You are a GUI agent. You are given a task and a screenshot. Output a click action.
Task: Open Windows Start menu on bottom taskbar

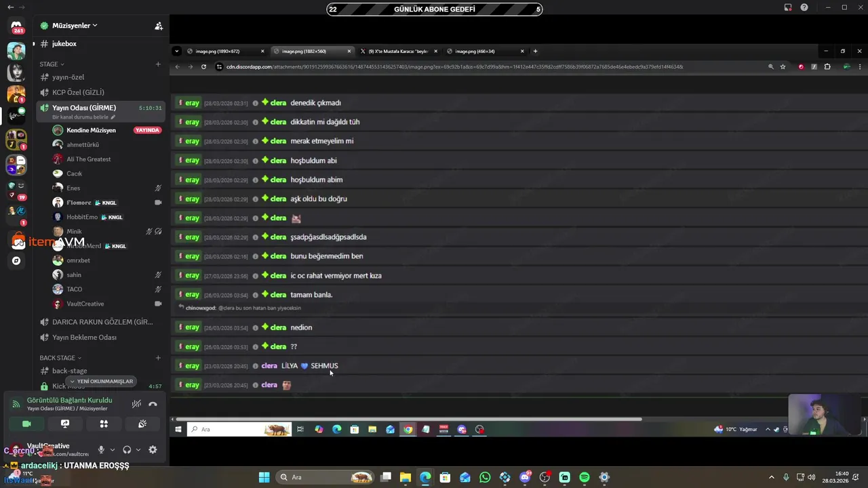[264, 477]
